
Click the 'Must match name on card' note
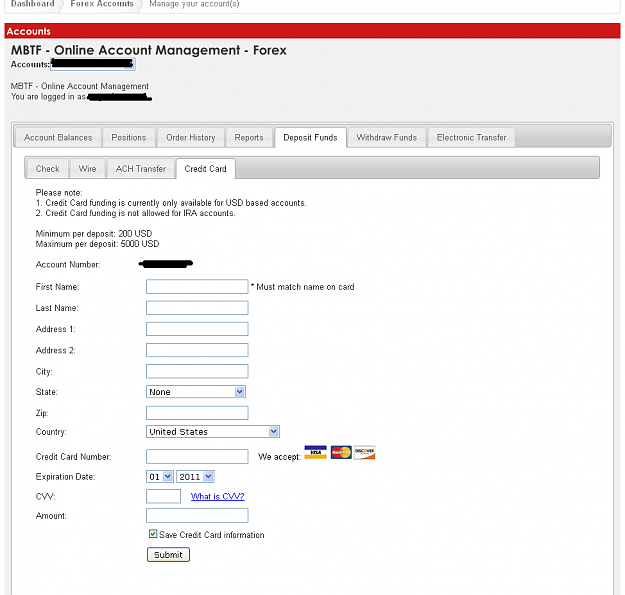coord(303,287)
